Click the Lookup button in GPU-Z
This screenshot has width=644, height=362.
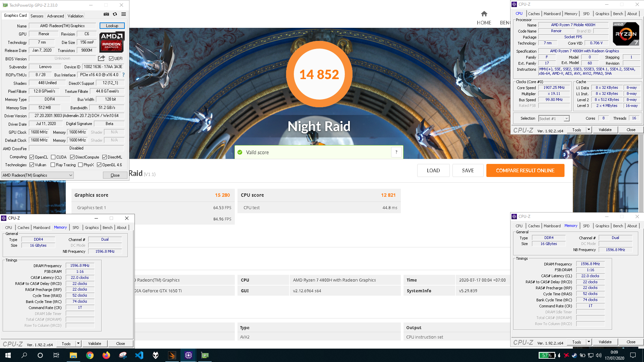[x=112, y=26]
